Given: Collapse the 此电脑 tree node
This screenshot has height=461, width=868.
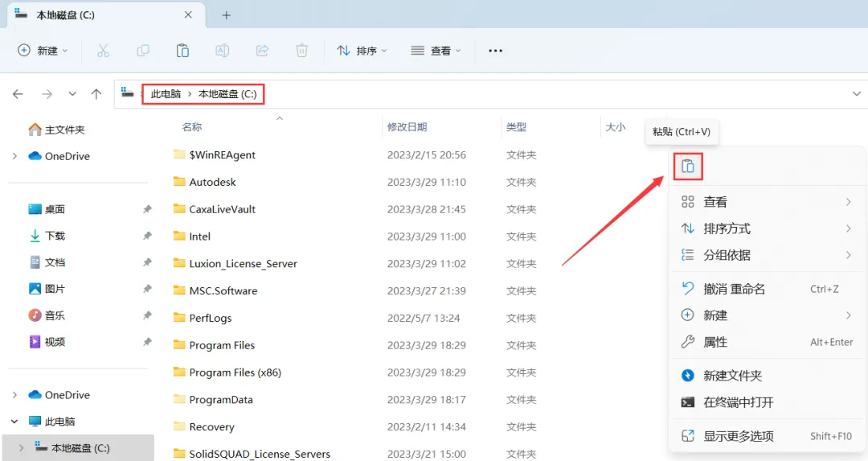Looking at the screenshot, I should (x=15, y=422).
